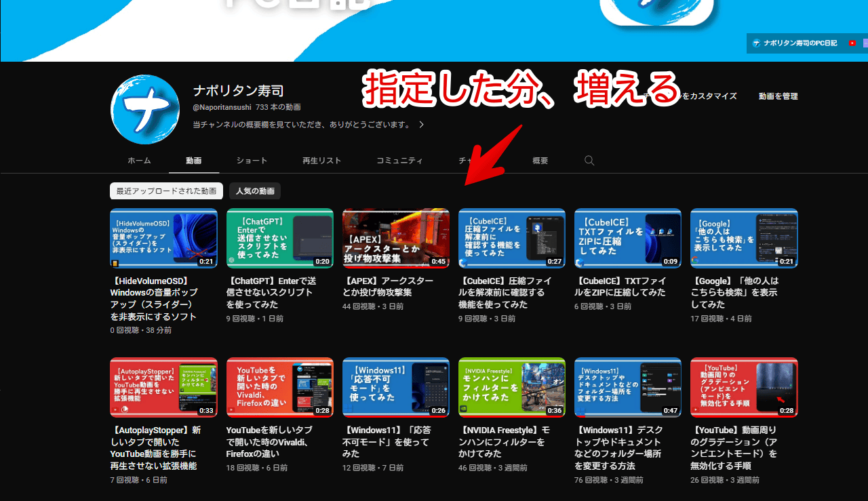Image resolution: width=868 pixels, height=501 pixels.
Task: Click the 17 回視聴・4 日前 metadata
Action: [x=721, y=319]
